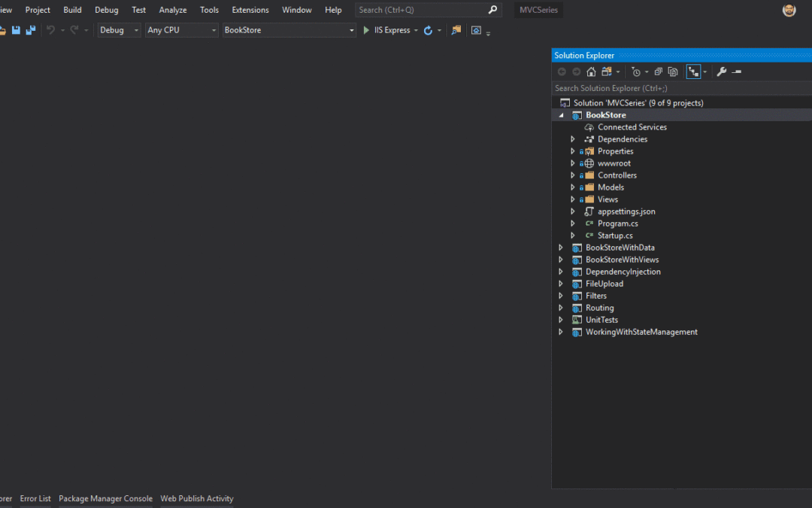Image resolution: width=812 pixels, height=508 pixels.
Task: Toggle Show All Files in Solution Explorer
Action: (673, 71)
